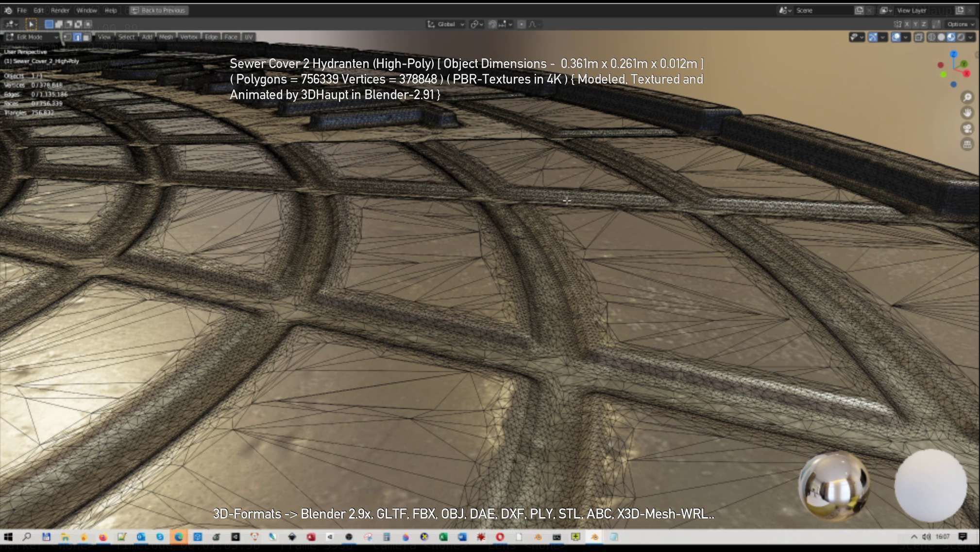Enable X axis mirror toggle
The image size is (980, 552).
coord(907,24)
